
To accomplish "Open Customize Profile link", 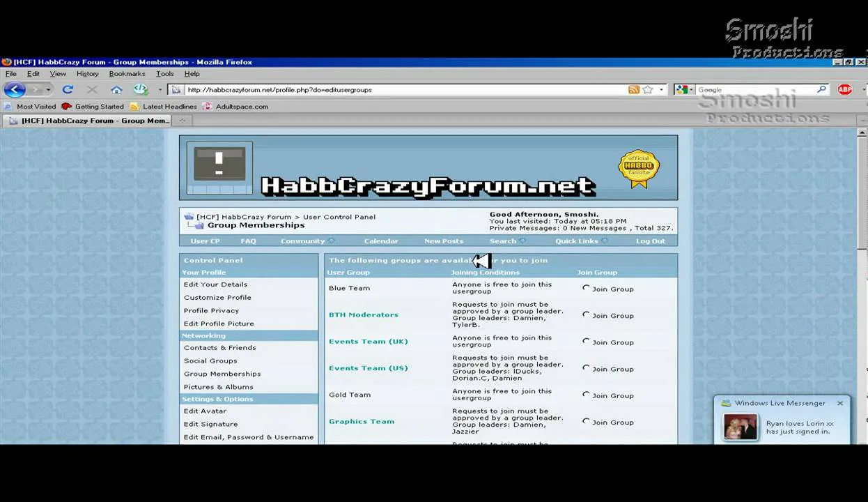I will pyautogui.click(x=217, y=298).
